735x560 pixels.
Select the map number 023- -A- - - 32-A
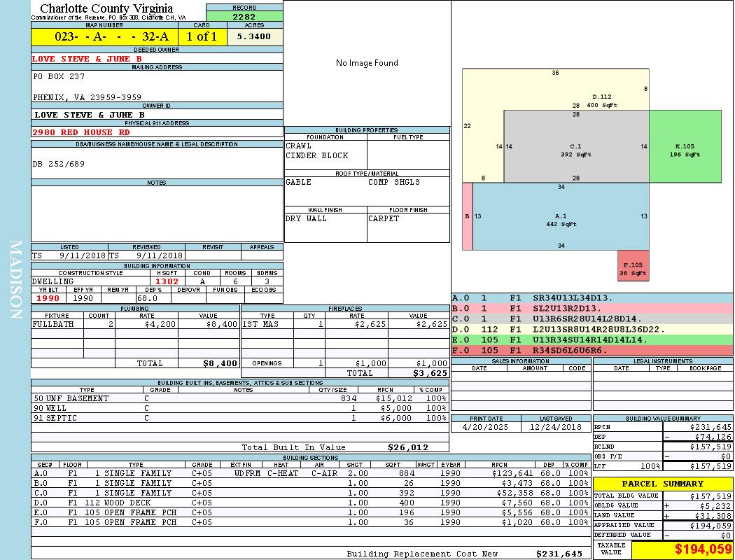pyautogui.click(x=111, y=36)
